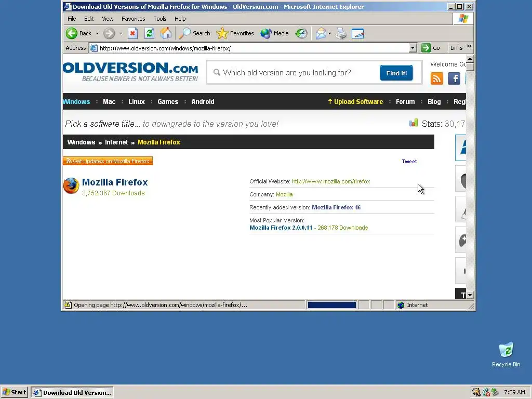Screen dimensions: 532x399
Task: Open the Recycle Bin desktop icon
Action: 506,354
